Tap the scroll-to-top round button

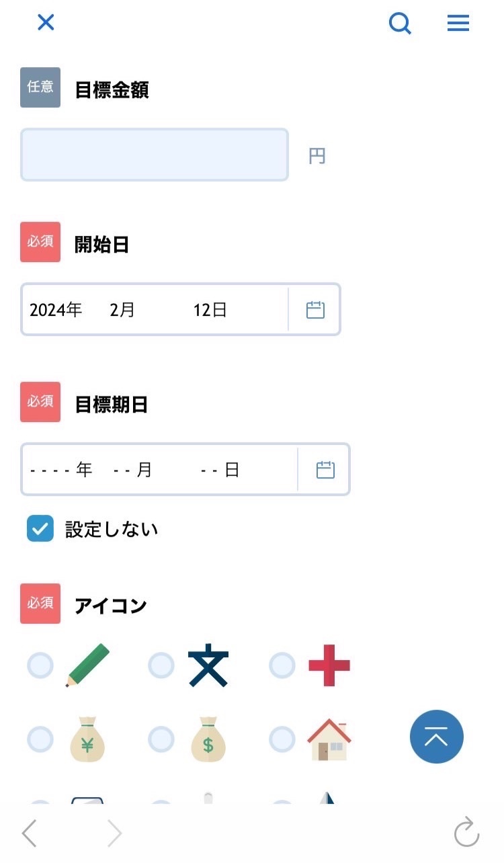[x=437, y=737]
